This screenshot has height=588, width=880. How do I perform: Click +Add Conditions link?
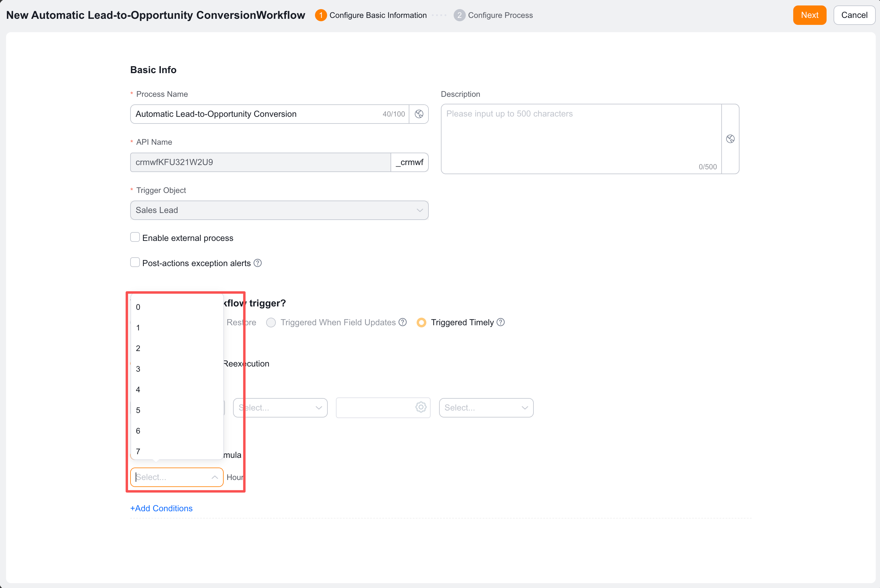[161, 509]
